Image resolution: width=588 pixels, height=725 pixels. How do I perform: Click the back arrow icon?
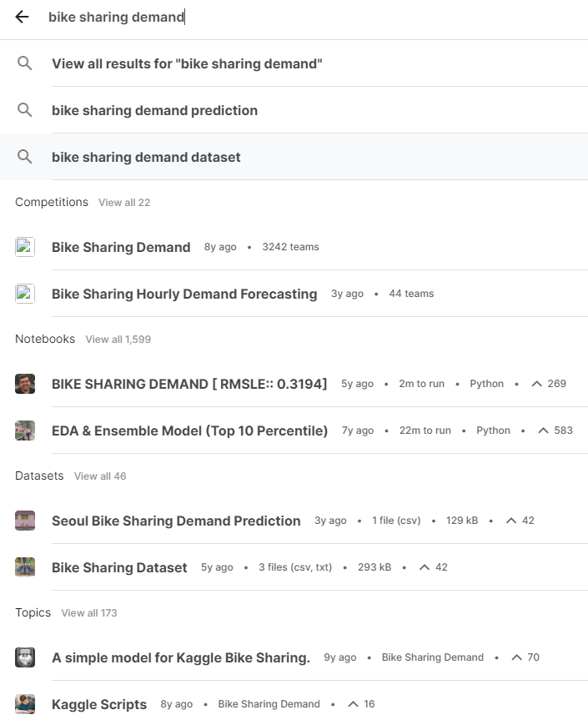22,18
